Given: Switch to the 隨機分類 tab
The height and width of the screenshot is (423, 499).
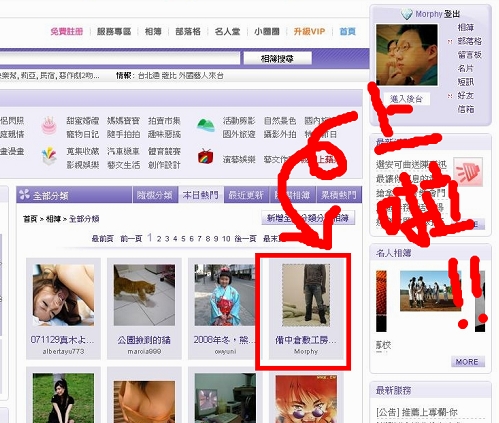Looking at the screenshot, I should pyautogui.click(x=154, y=195).
